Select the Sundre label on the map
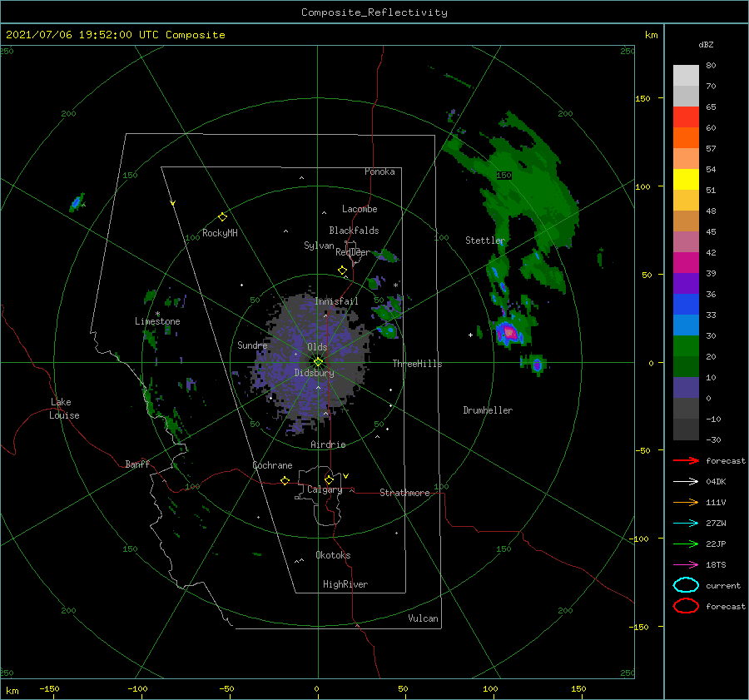The height and width of the screenshot is (700, 749). pos(252,345)
